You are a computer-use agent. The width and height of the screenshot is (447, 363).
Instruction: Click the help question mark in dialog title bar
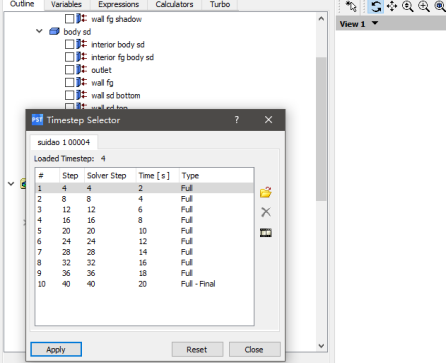coord(236,120)
